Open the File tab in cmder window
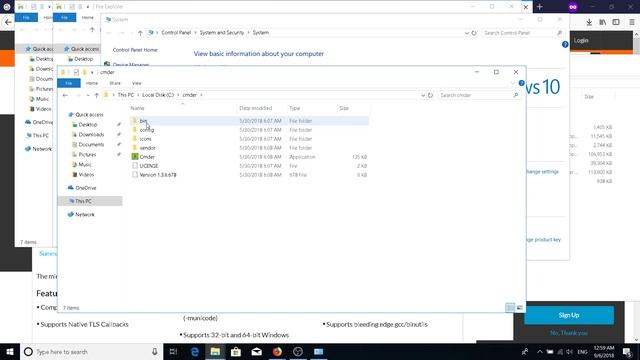 (69, 83)
